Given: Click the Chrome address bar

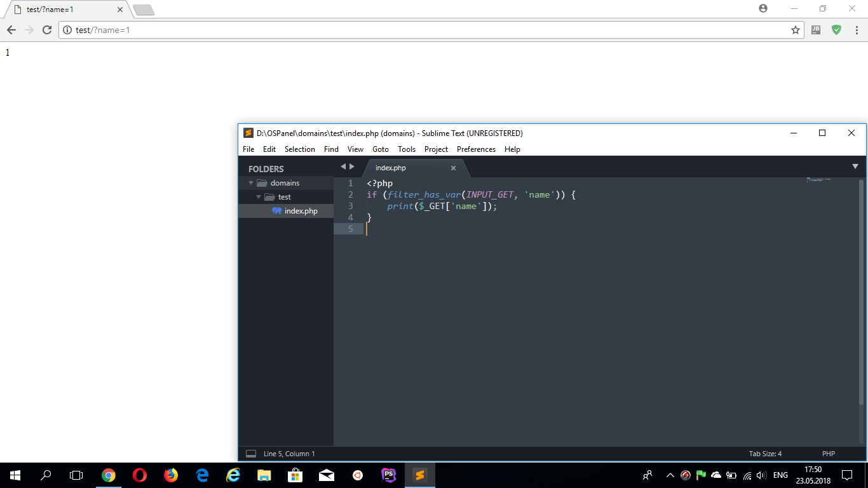Looking at the screenshot, I should point(419,30).
